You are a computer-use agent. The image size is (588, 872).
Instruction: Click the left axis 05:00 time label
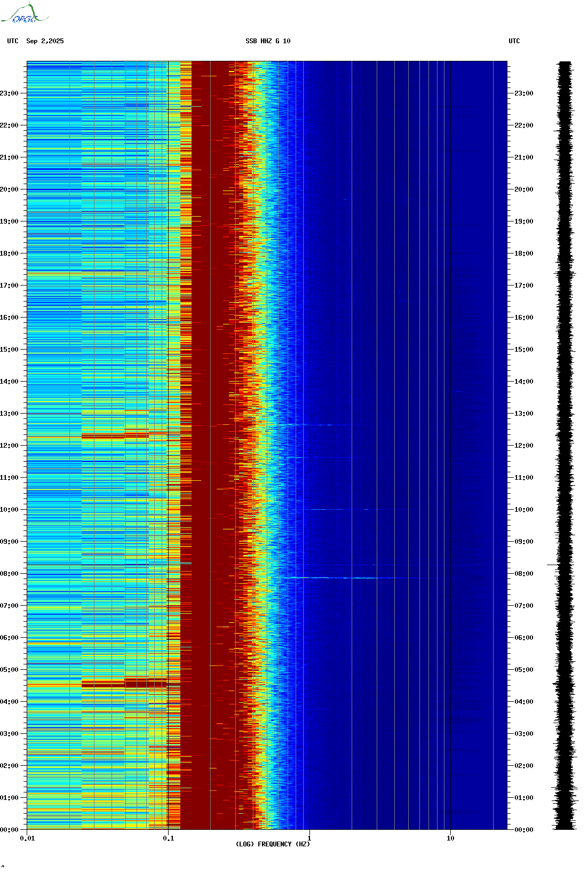pos(9,670)
